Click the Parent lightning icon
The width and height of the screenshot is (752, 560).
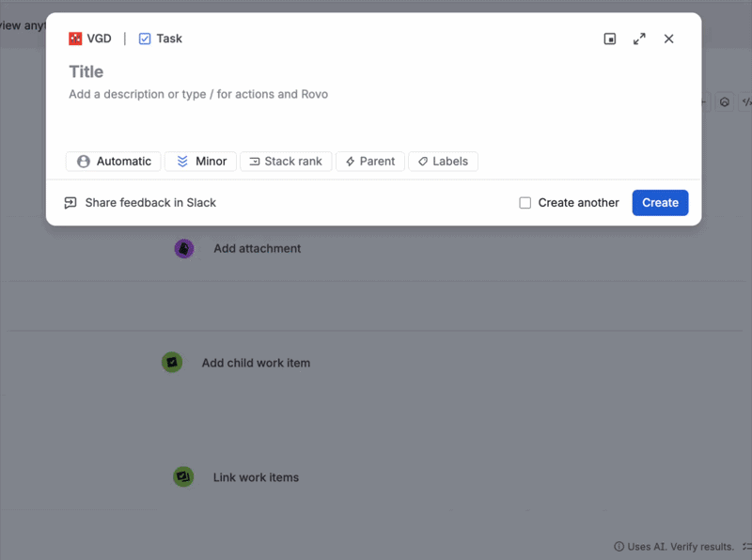click(x=350, y=162)
